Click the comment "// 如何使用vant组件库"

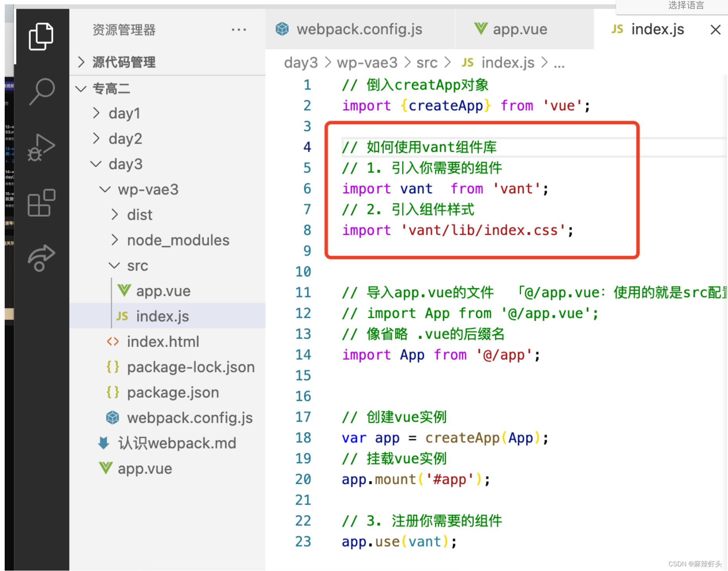point(419,147)
